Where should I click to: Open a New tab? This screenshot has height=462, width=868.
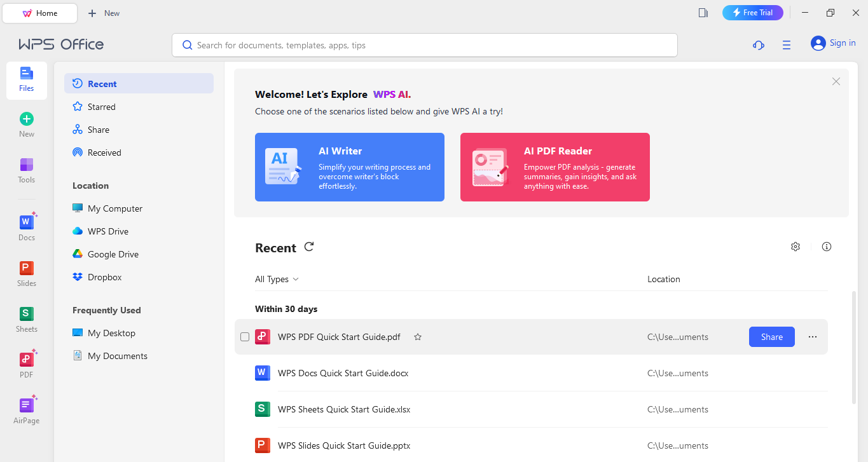[x=104, y=13]
